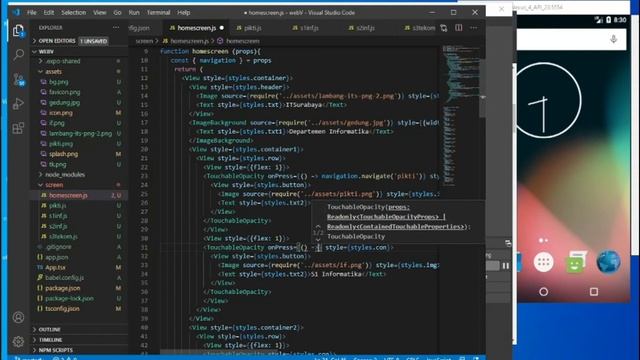Expand the Outline section
The image size is (640, 360).
(49, 329)
